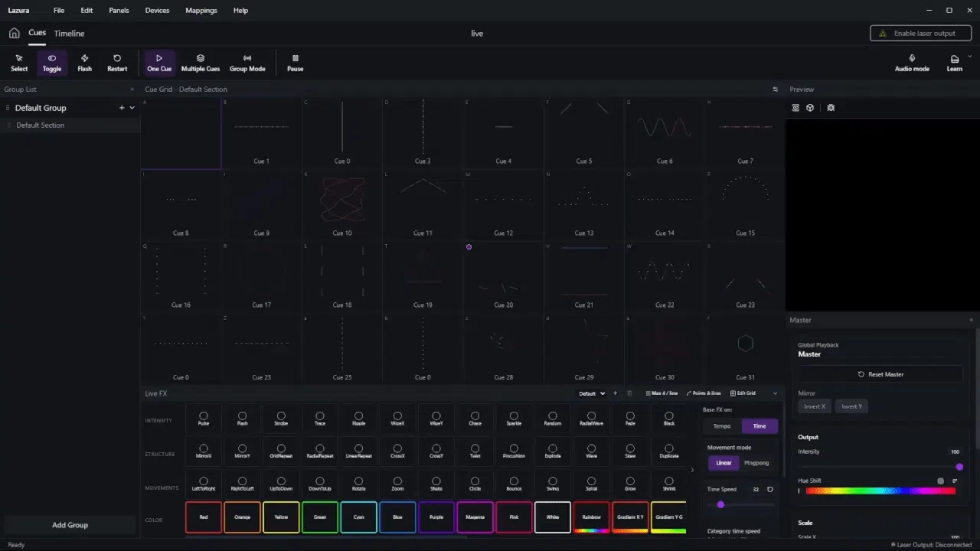Switch to Multiple Cues mode
Image resolution: width=980 pixels, height=551 pixels.
tap(201, 63)
